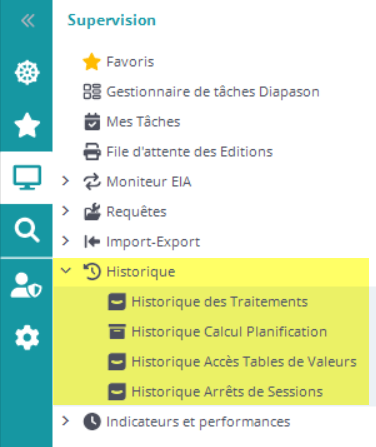Collapse the sidebar with double chevron icon
Image resolution: width=376 pixels, height=447 pixels.
point(27,21)
